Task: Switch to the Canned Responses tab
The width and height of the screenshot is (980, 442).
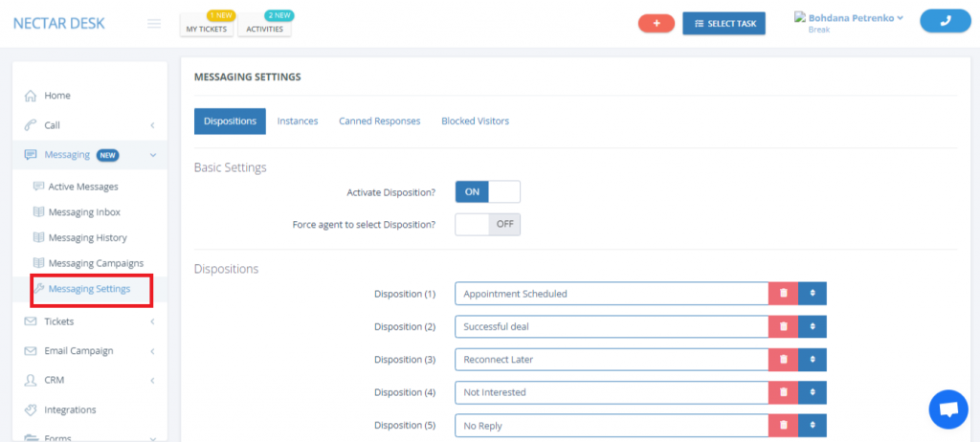Action: tap(379, 122)
